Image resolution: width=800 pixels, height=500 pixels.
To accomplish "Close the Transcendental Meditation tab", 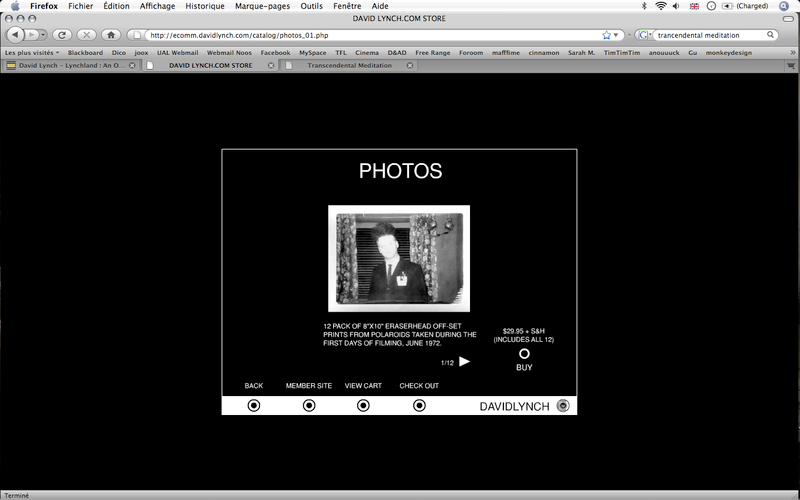I will point(410,65).
